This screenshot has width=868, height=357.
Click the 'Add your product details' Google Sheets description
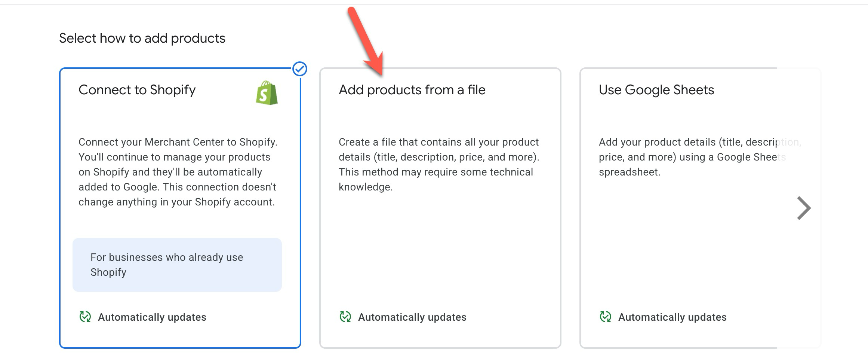[x=700, y=157]
